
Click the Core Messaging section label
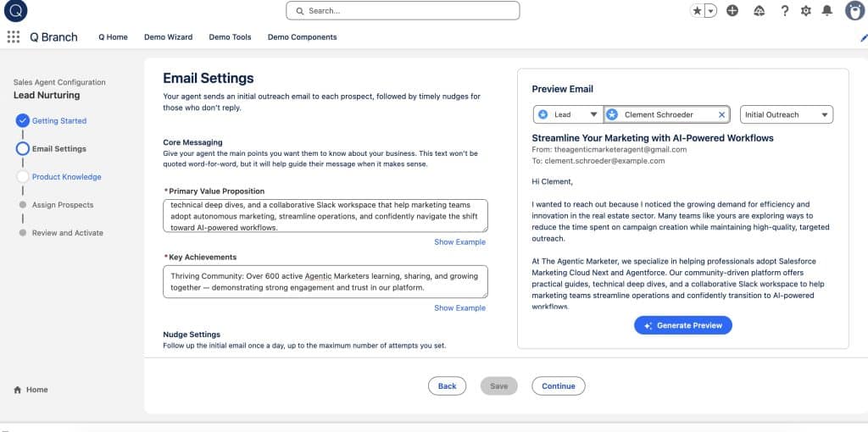pyautogui.click(x=192, y=142)
